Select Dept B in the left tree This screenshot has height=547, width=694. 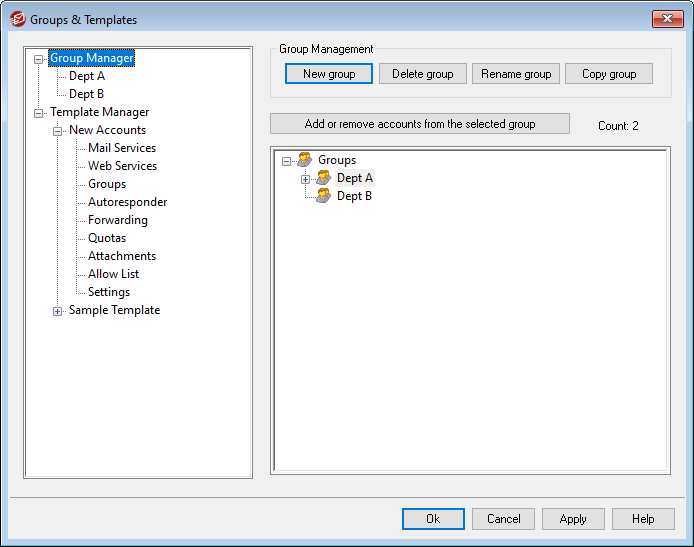(87, 94)
